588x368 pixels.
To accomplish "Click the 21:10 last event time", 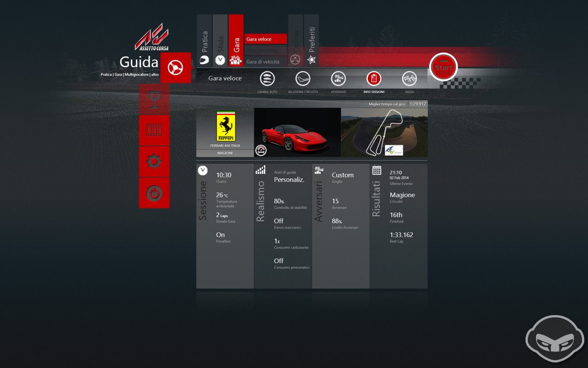I will (396, 172).
